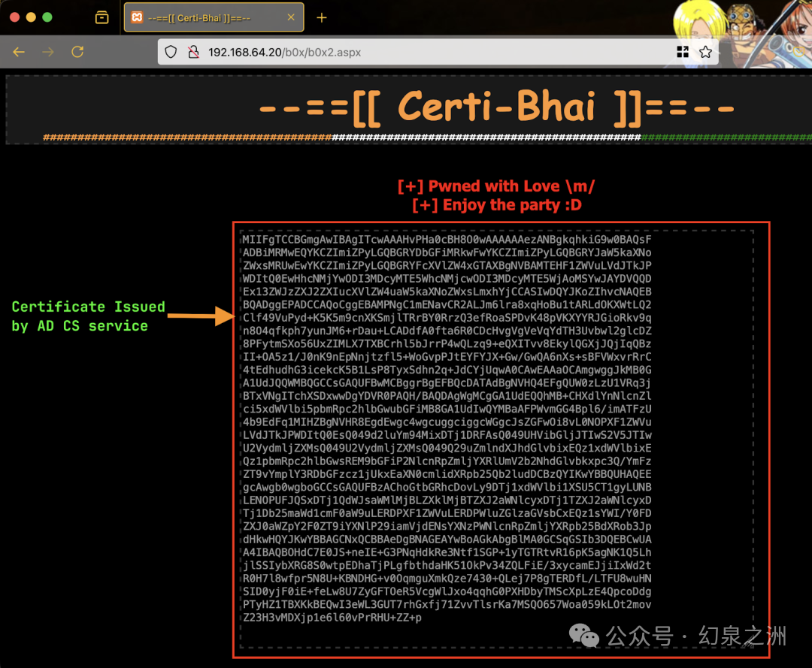
Task: Click the orange arrow pointing at the certificate
Action: (201, 316)
